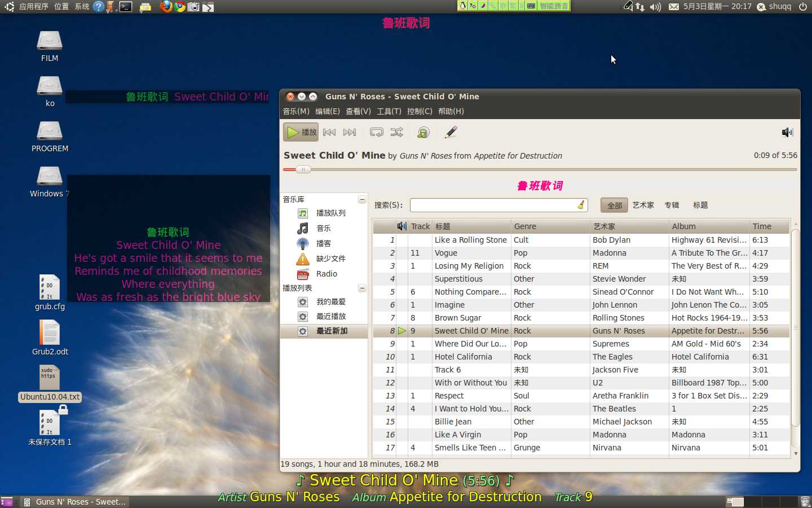The height and width of the screenshot is (508, 812).
Task: Toggle shuffle playback mode
Action: [397, 132]
